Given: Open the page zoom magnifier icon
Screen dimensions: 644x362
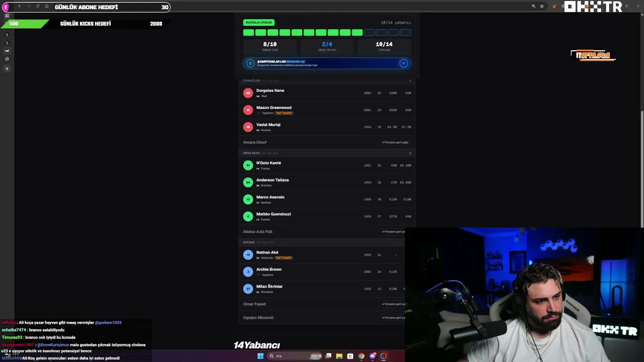Looking at the screenshot, I should click(533, 7).
